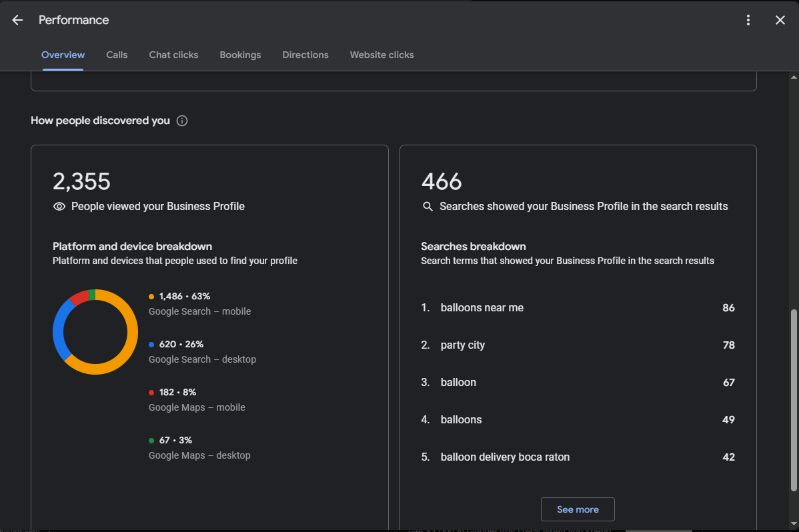This screenshot has width=799, height=532.
Task: Select the 'balloons near me' search term
Action: [x=482, y=308]
